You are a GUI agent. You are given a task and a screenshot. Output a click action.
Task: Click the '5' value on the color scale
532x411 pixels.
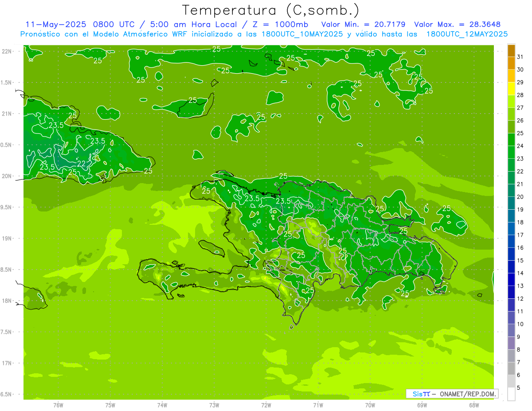(x=519, y=388)
